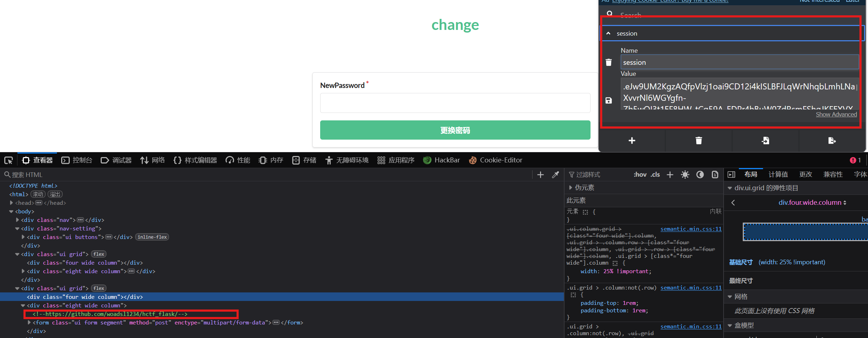The height and width of the screenshot is (338, 868).
Task: Open the Cookie-Editor devtools tab
Action: [496, 160]
